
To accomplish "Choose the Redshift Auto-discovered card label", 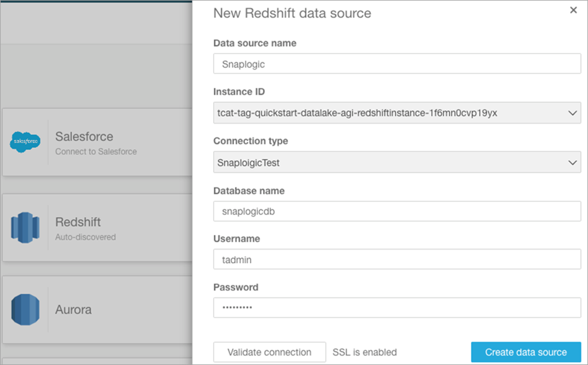I will coord(78,222).
